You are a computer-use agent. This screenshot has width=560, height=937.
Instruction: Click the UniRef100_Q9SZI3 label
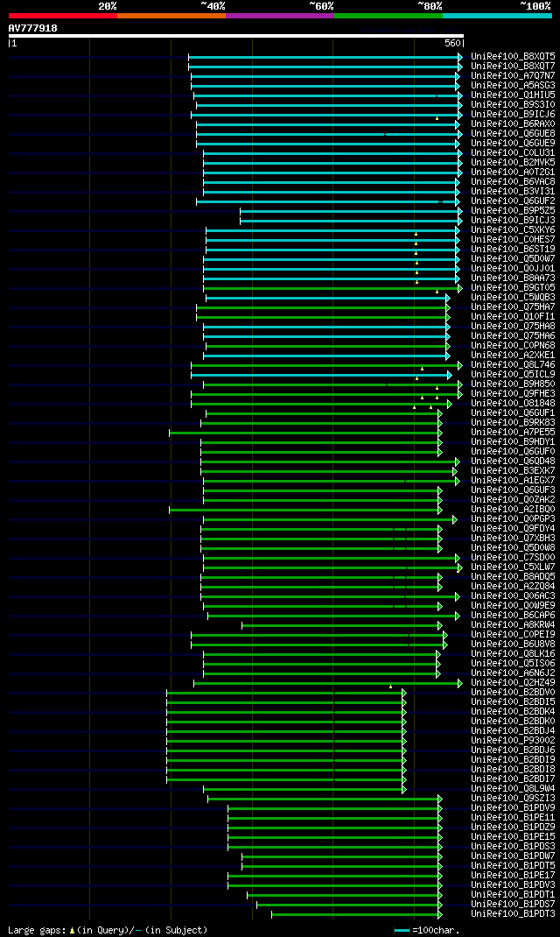point(513,798)
